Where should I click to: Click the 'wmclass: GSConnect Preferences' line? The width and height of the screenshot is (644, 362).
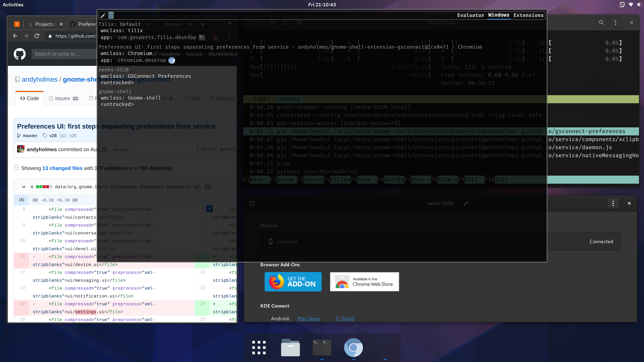click(146, 76)
